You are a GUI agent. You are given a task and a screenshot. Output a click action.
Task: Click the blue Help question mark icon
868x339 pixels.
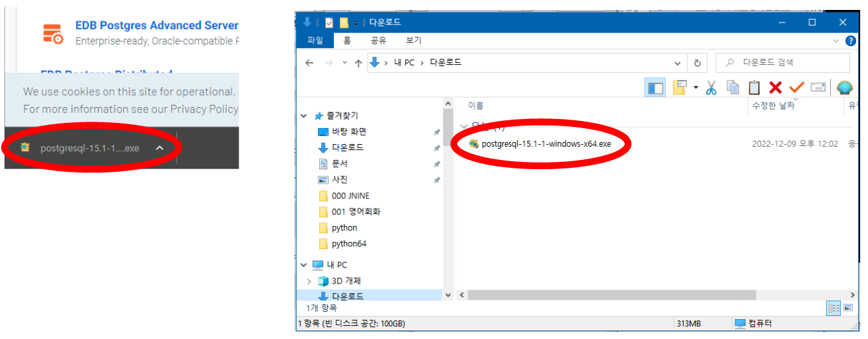pos(851,41)
